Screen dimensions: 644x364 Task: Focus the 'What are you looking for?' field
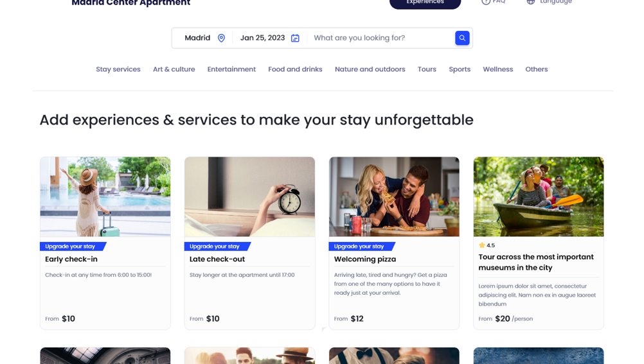point(381,38)
